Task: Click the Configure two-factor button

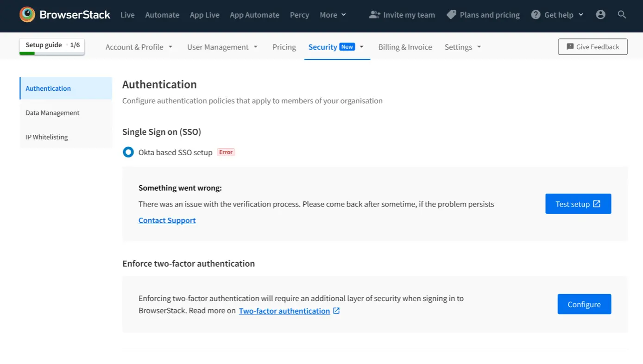Action: [x=584, y=304]
